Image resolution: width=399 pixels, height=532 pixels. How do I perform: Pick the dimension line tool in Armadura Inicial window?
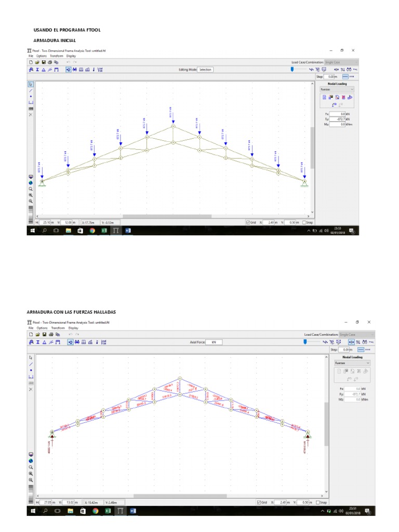point(31,102)
